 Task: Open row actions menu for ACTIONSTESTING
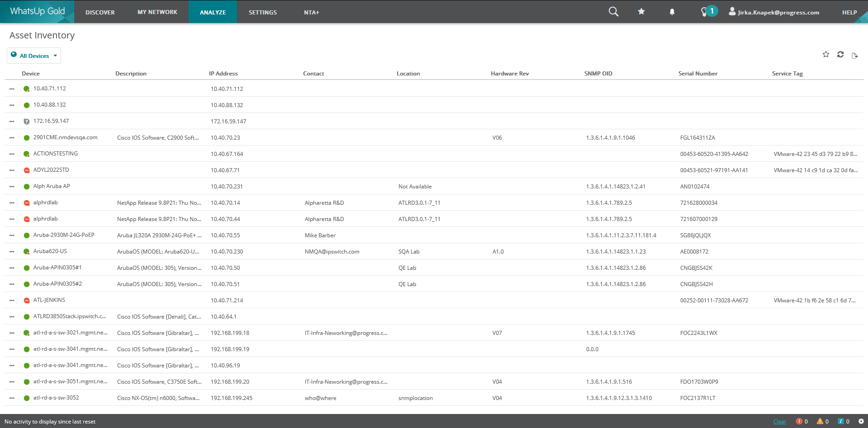(12, 154)
